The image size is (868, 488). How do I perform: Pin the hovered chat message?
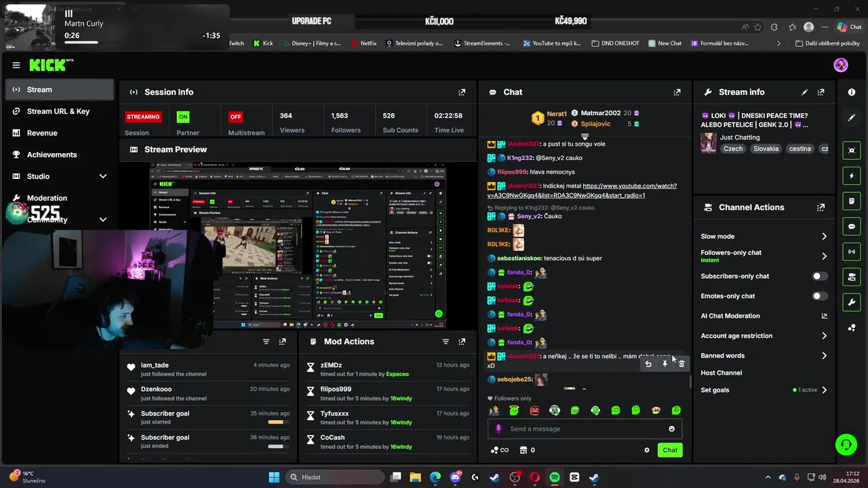coord(665,364)
